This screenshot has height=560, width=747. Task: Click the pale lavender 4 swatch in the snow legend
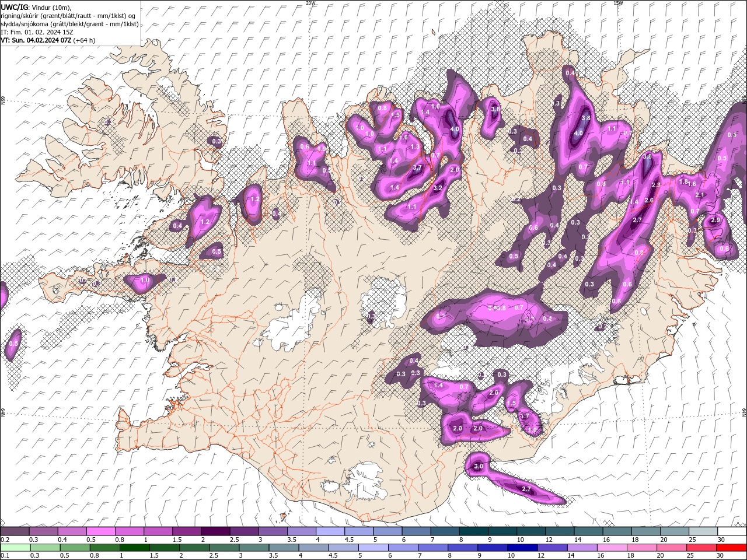330,531
